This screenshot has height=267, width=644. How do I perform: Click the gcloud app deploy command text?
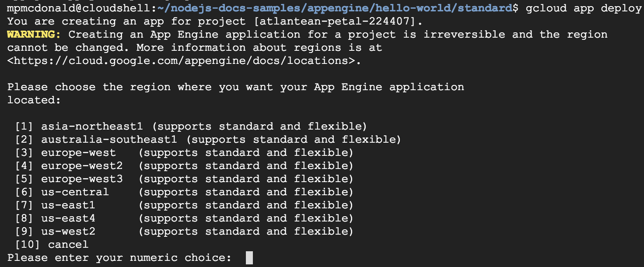(x=584, y=8)
